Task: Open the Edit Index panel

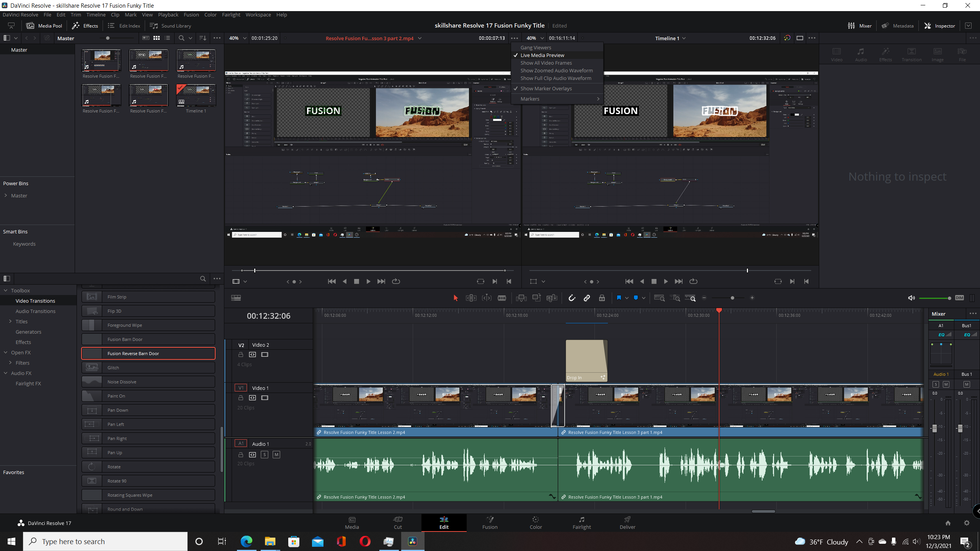Action: point(124,26)
